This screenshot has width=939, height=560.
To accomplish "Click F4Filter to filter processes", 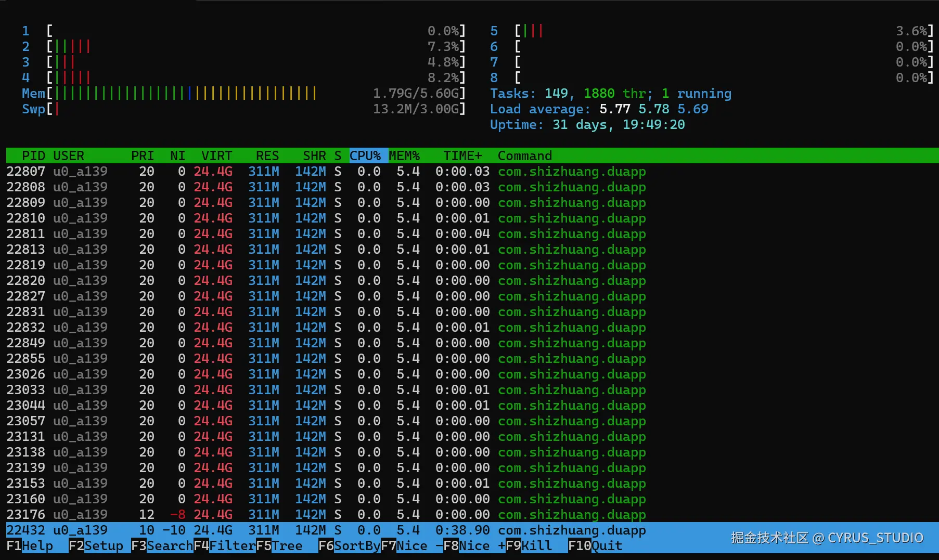I will click(225, 545).
